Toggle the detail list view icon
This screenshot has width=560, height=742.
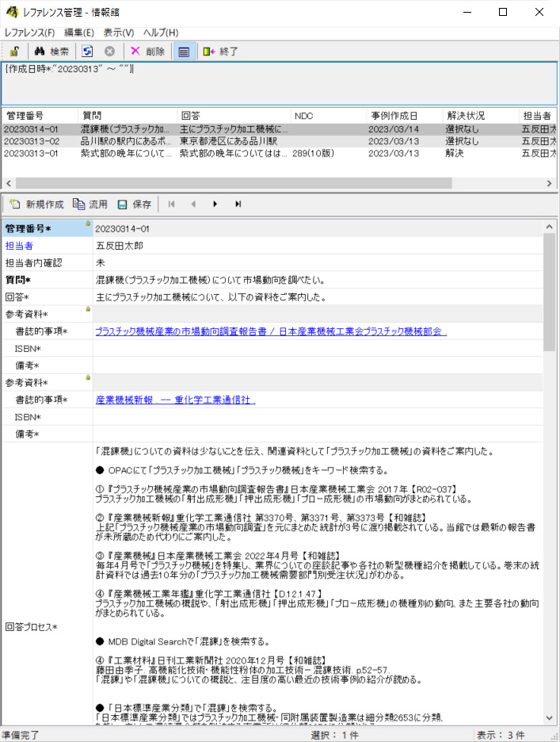(x=184, y=51)
